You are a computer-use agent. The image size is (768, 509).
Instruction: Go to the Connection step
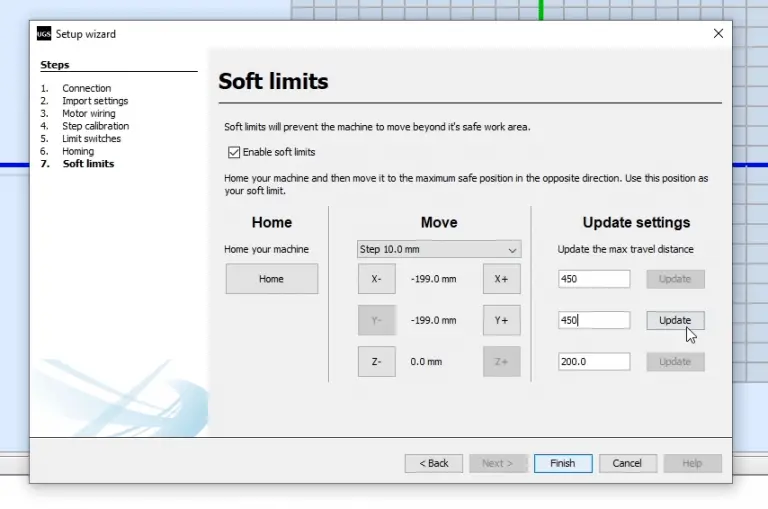(x=86, y=88)
